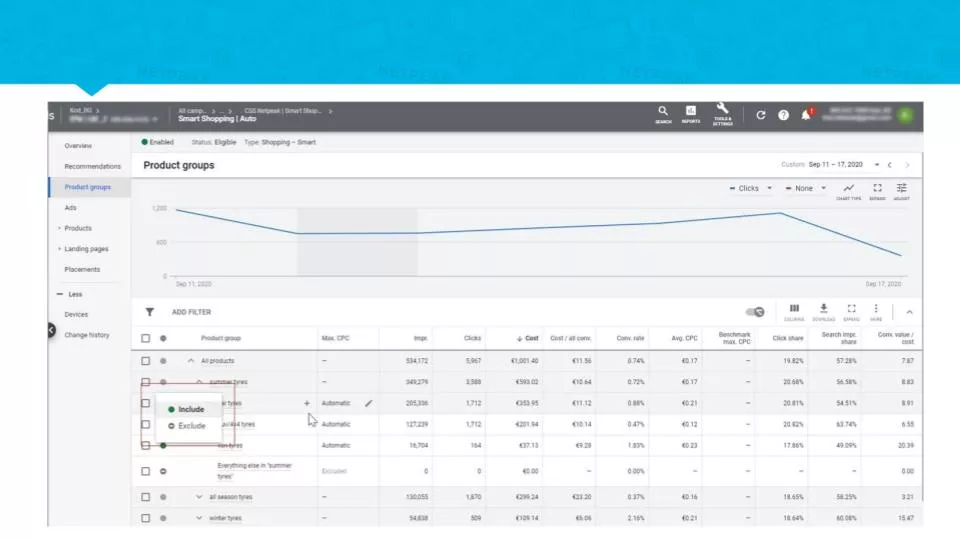Open Landing pages in sidebar
Image resolution: width=960 pixels, height=540 pixels.
pos(86,249)
